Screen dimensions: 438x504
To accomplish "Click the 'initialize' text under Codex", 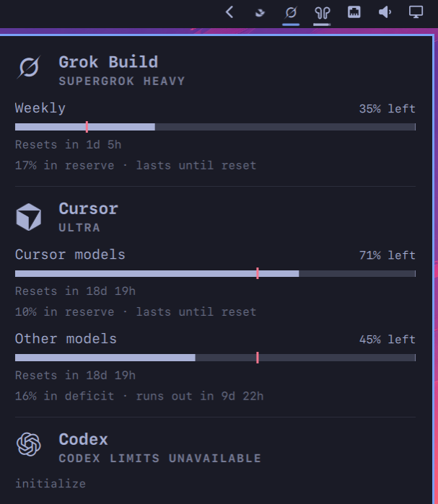I will 51,483.
